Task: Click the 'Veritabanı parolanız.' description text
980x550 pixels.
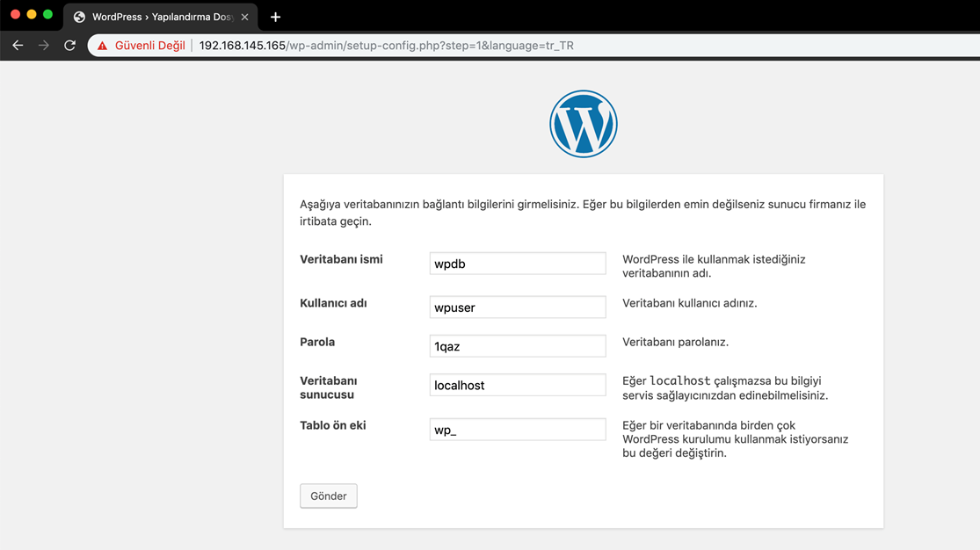Action: (x=676, y=342)
